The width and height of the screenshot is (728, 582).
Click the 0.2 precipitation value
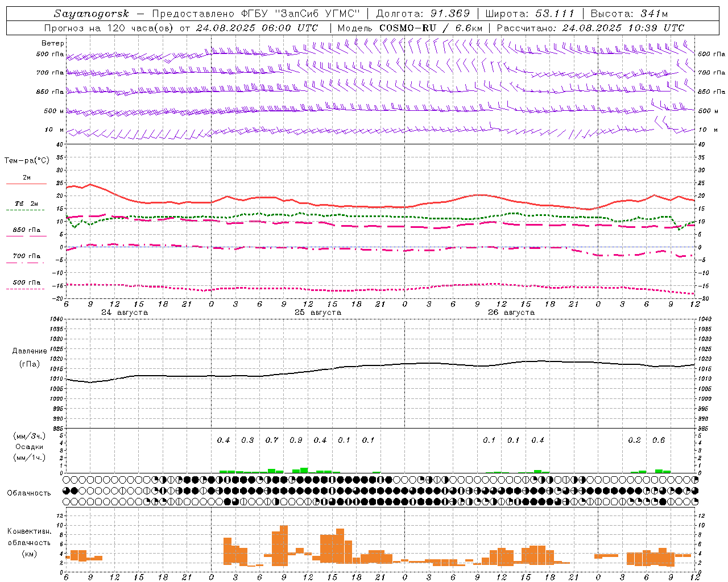point(634,440)
